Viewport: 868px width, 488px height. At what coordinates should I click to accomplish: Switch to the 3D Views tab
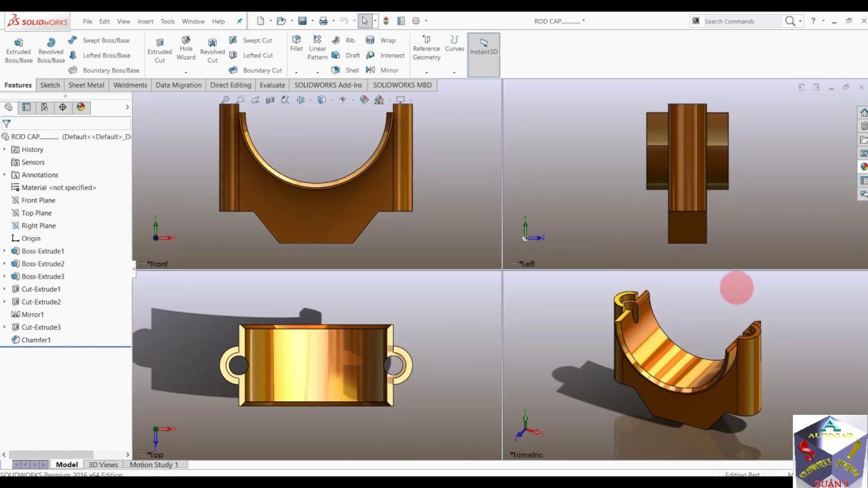tap(103, 465)
